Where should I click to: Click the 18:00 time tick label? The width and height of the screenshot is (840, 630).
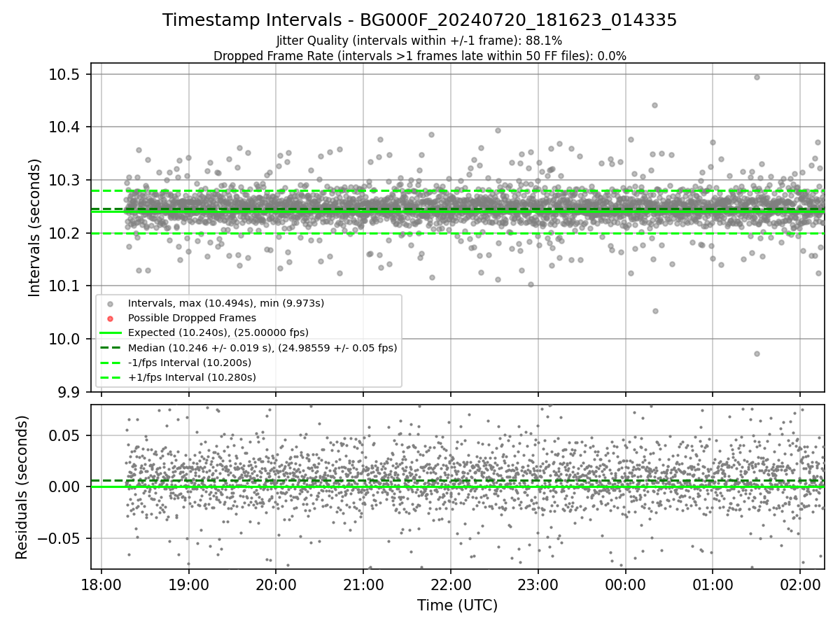coord(101,584)
